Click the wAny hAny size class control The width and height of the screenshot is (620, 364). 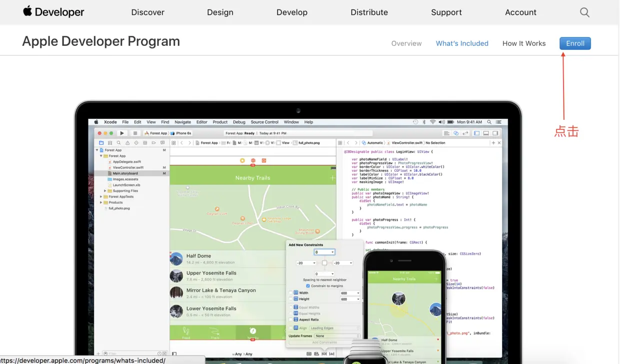pos(242,354)
